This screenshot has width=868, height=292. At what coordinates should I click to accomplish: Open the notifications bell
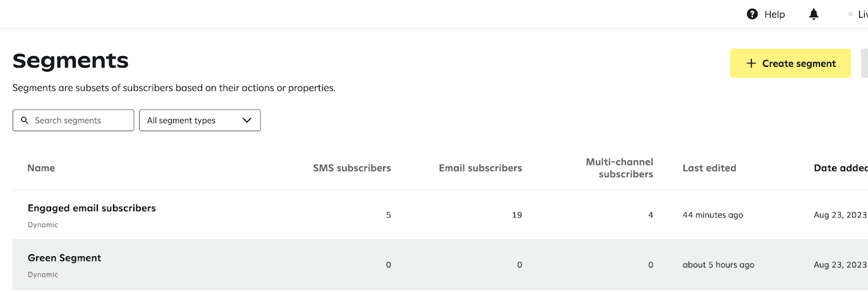point(814,14)
